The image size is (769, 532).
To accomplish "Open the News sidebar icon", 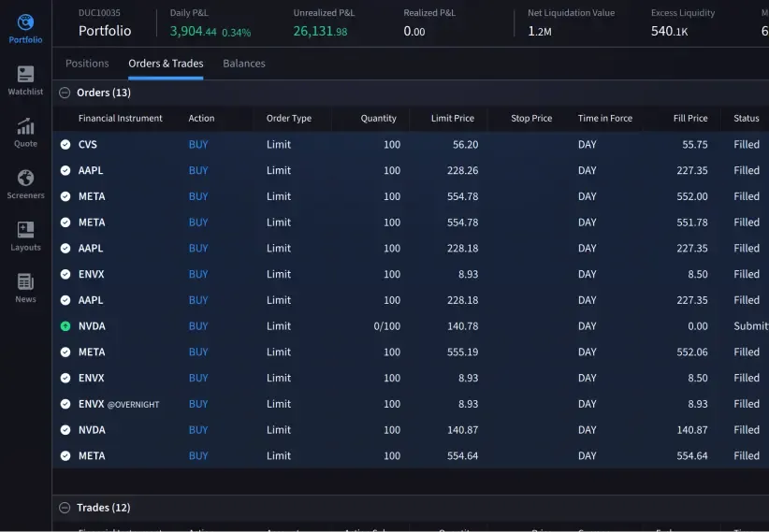I will (x=25, y=282).
